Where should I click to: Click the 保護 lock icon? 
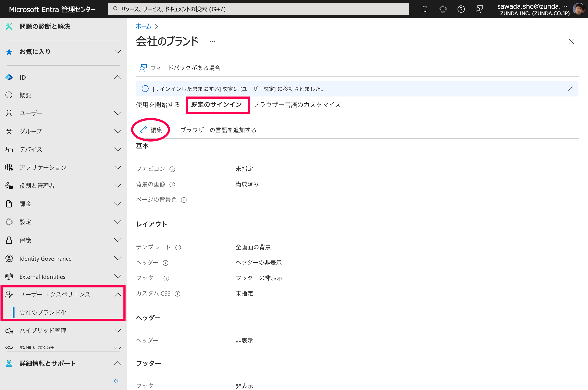pos(9,240)
